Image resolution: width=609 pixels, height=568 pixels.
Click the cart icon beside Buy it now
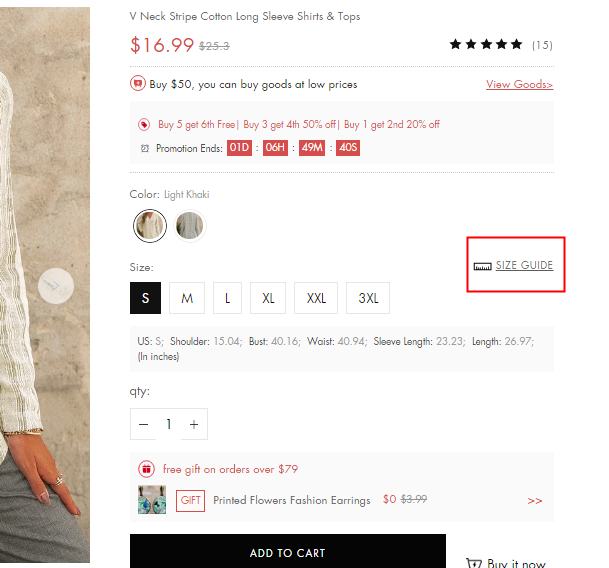click(x=473, y=563)
